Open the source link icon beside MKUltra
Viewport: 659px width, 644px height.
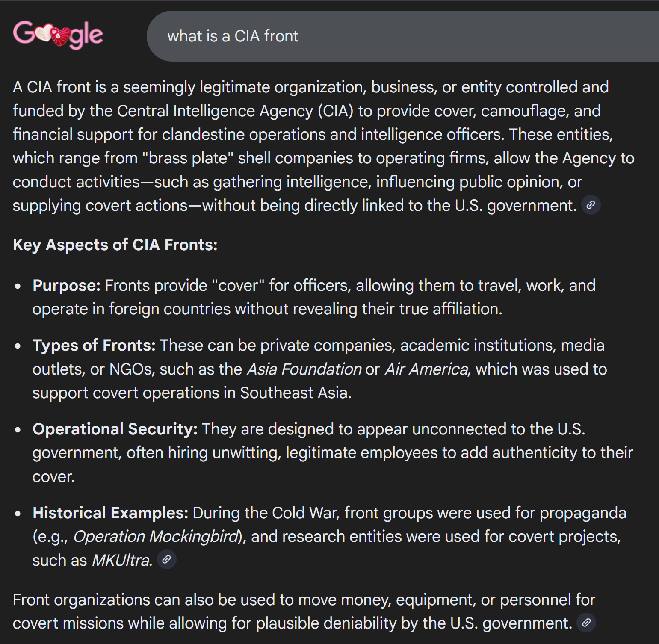click(167, 559)
